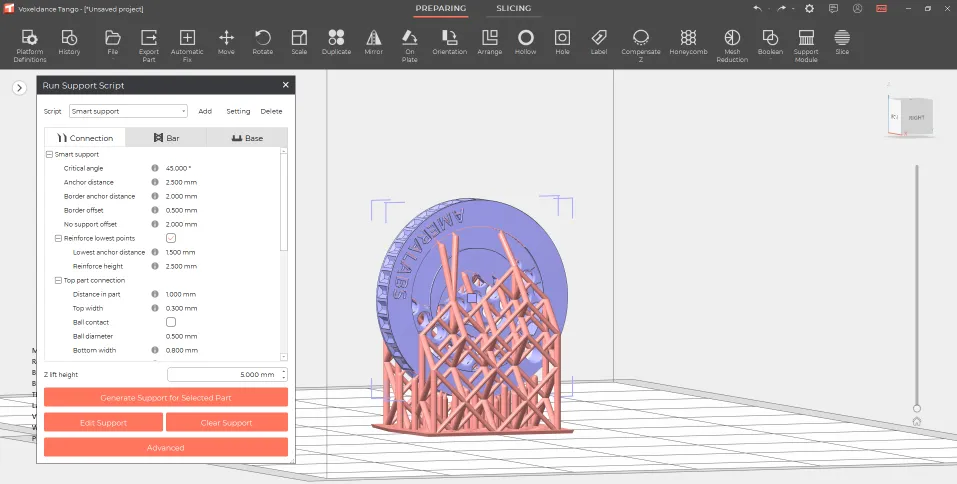Click the Clear Support button

click(x=226, y=422)
